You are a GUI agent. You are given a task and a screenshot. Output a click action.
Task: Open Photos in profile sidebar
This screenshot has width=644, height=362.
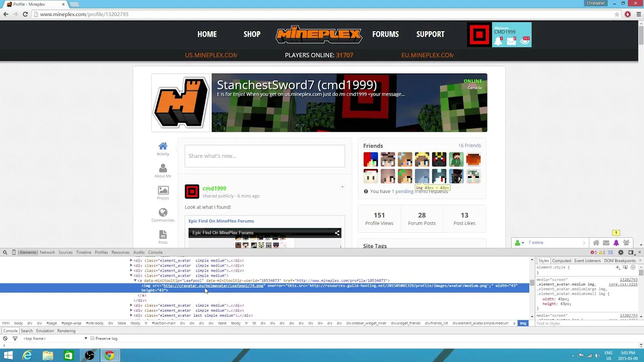[163, 193]
